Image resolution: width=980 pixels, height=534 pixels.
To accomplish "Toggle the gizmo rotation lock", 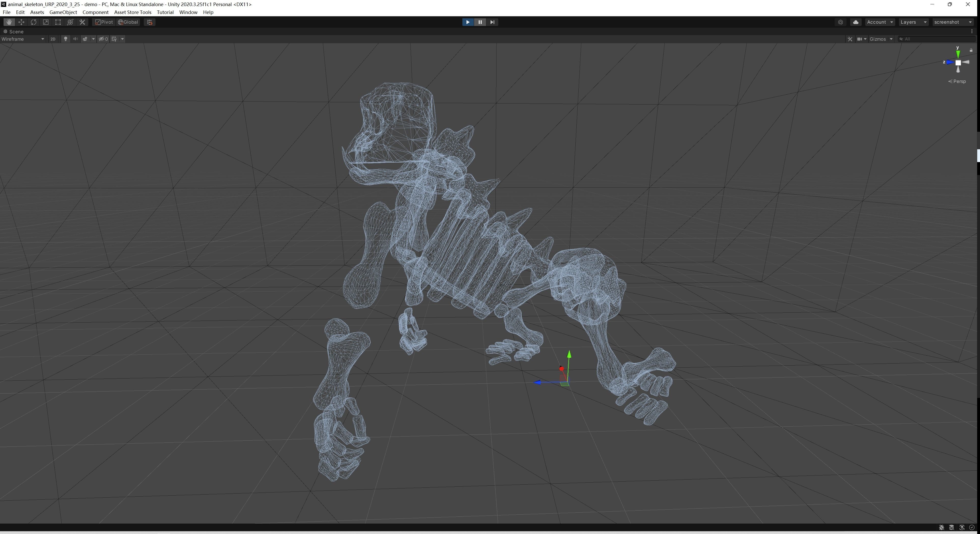I will (x=971, y=50).
